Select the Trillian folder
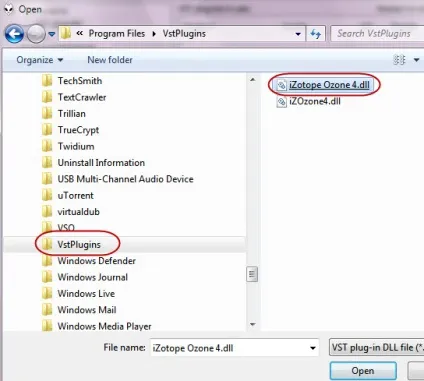 (x=72, y=113)
